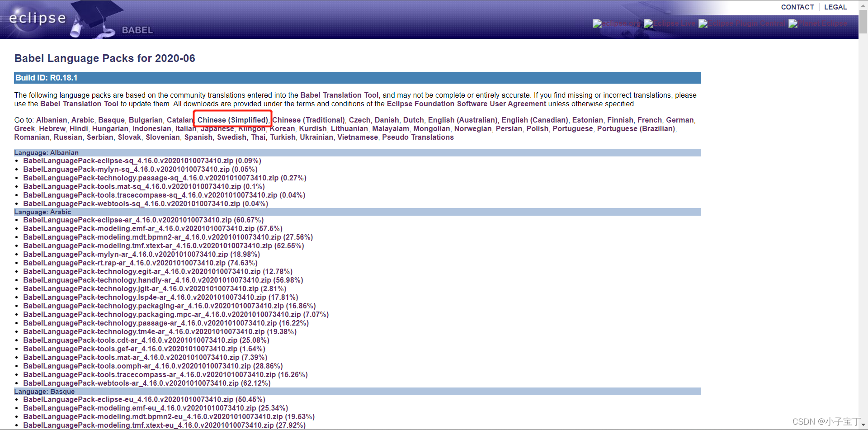Go to the Finnish section
Screen dimensions: 868x430
(x=620, y=120)
